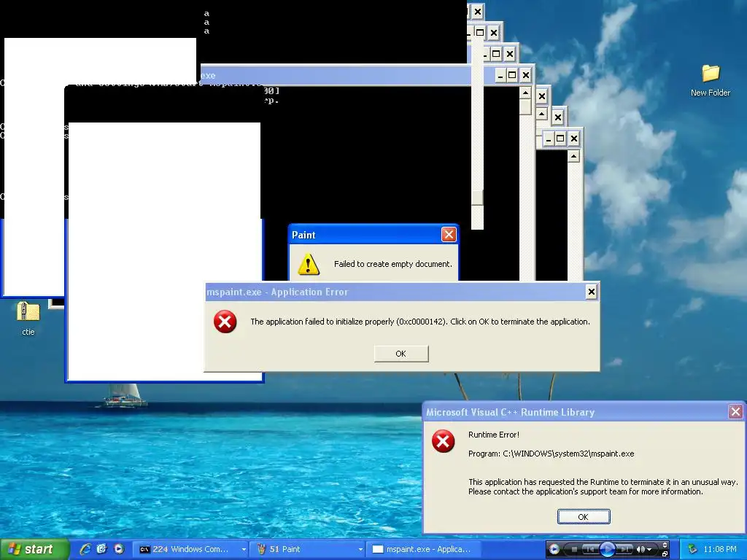Click "Please contact the application's support team" line
Viewport: 747px width, 560px height.
[586, 491]
